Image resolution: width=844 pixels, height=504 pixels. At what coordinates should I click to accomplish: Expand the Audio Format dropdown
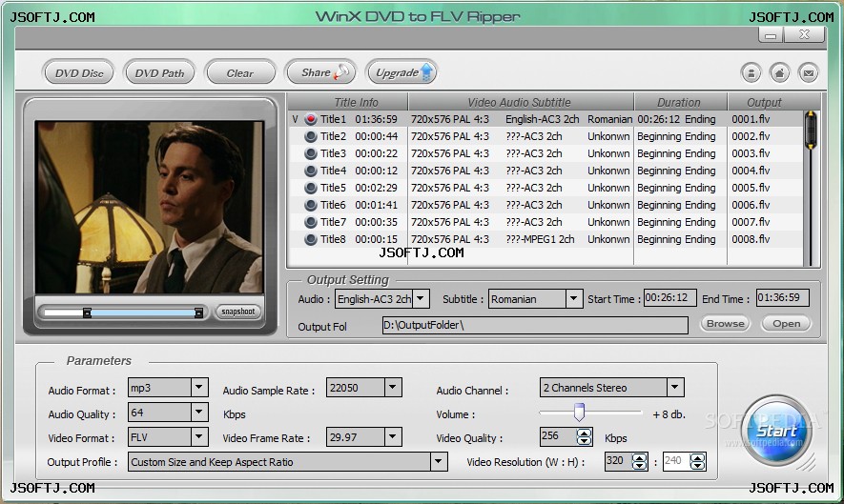198,387
